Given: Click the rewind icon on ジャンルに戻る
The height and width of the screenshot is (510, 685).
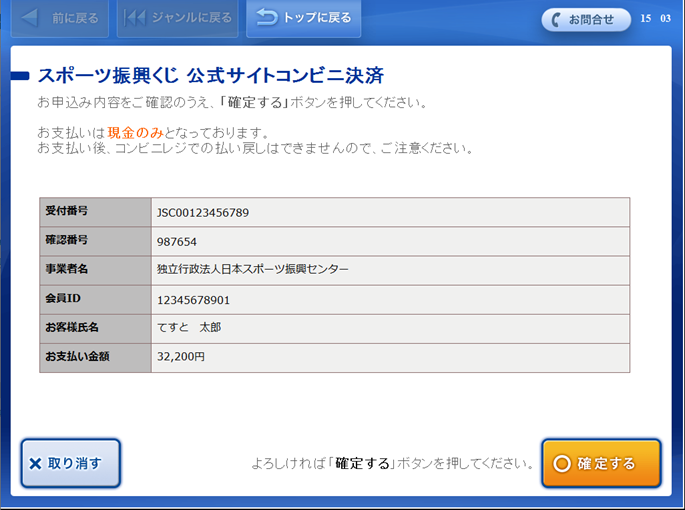Looking at the screenshot, I should point(136,18).
